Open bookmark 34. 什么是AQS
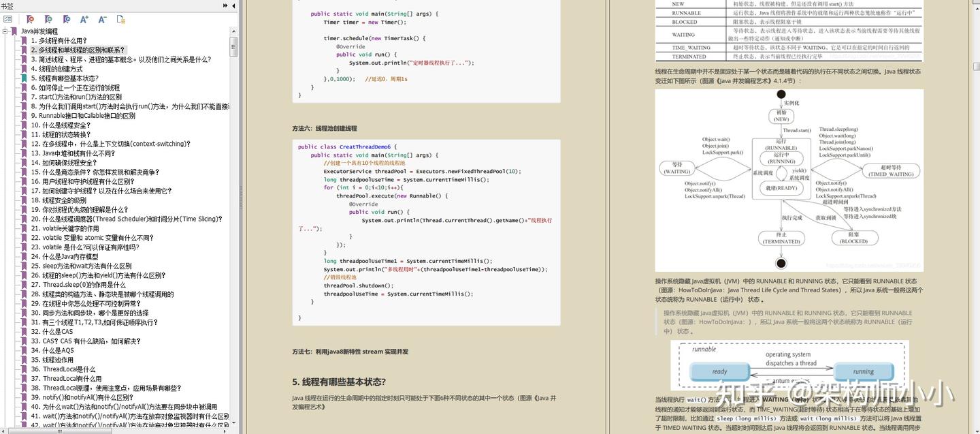This screenshot has height=434, width=980. [x=52, y=350]
